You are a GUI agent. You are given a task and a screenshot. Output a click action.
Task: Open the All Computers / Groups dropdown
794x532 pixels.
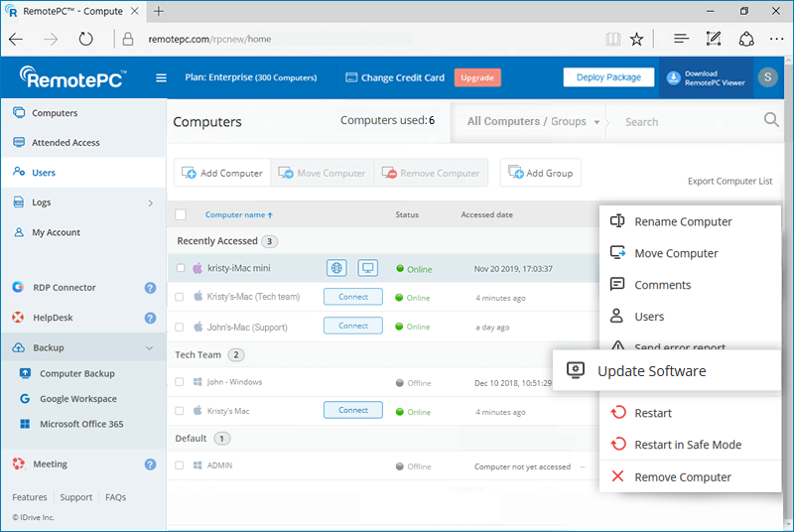point(534,122)
